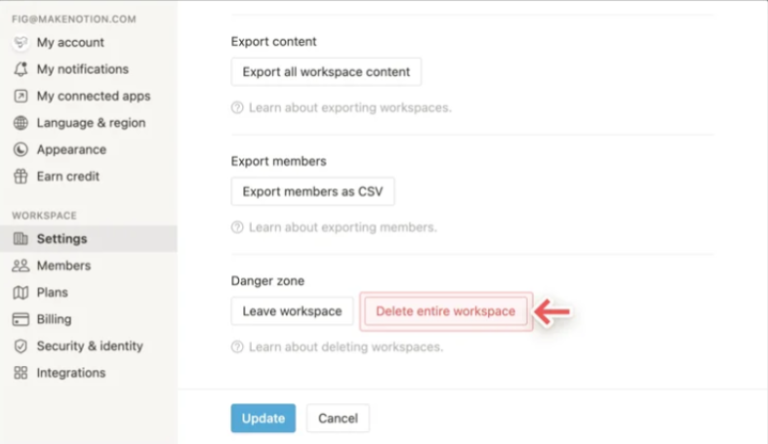768x444 pixels.
Task: Open Learn about deleting workspaces link
Action: [345, 348]
